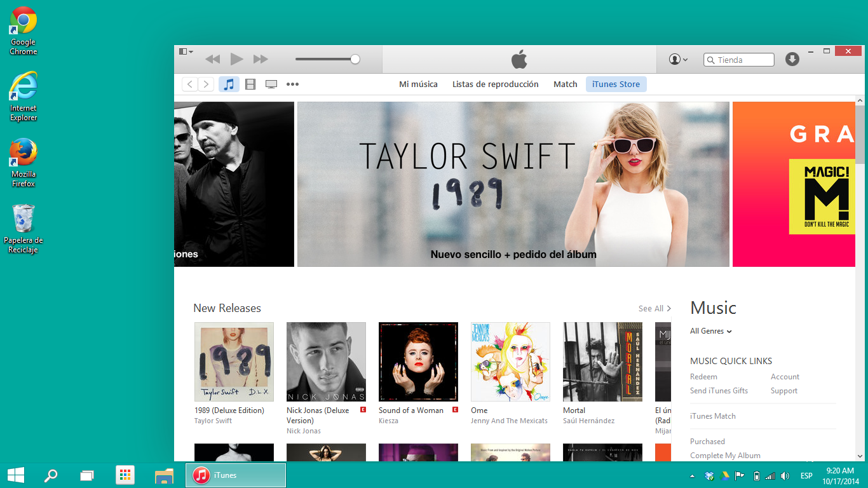Select the TV Shows monitor icon
The image size is (868, 488).
(x=271, y=84)
